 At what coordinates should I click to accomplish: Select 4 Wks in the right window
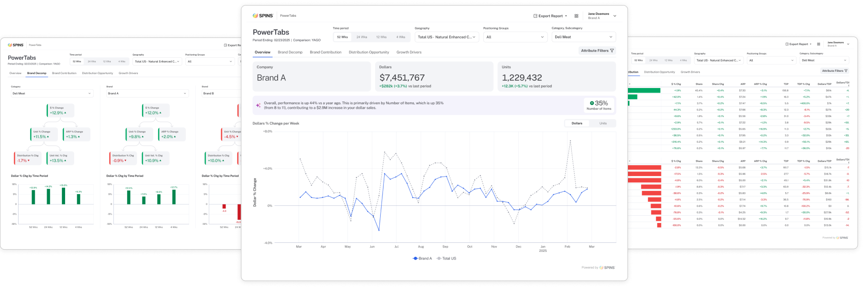tap(683, 60)
